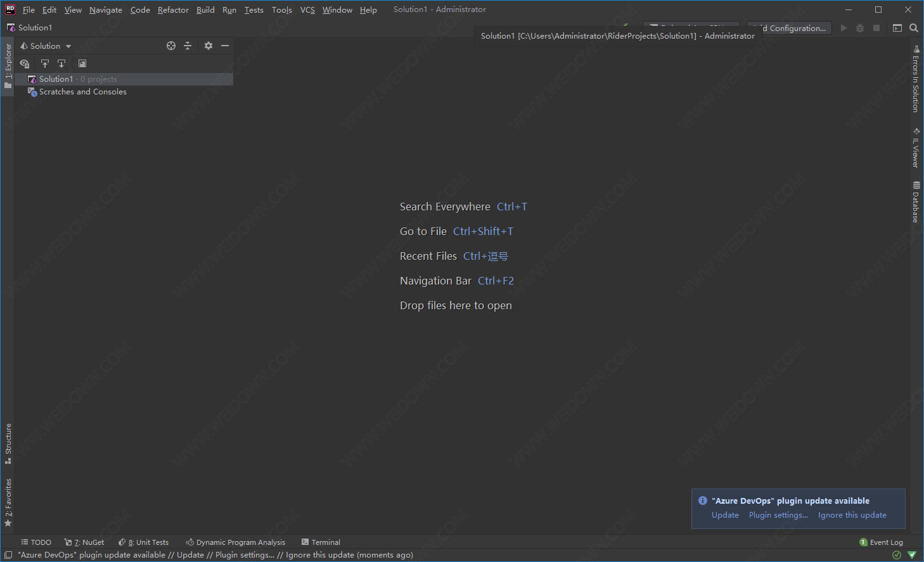The image size is (924, 562).
Task: Open the Run menu
Action: coord(229,10)
